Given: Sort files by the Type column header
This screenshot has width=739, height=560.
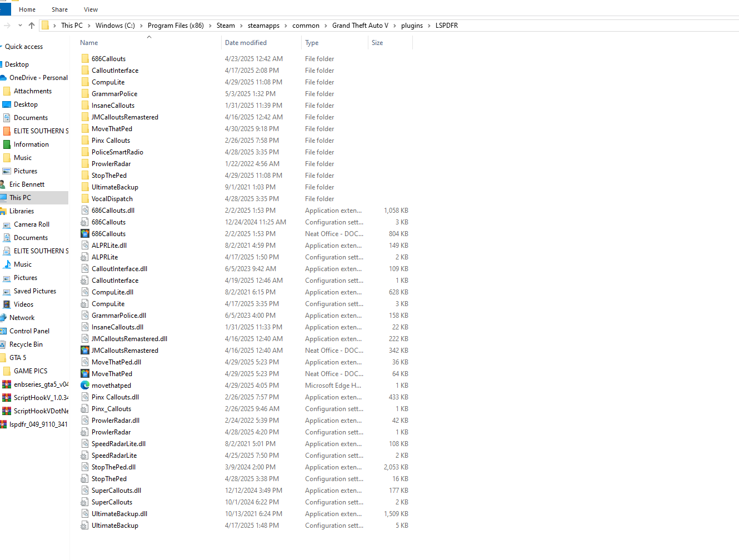Looking at the screenshot, I should 312,43.
